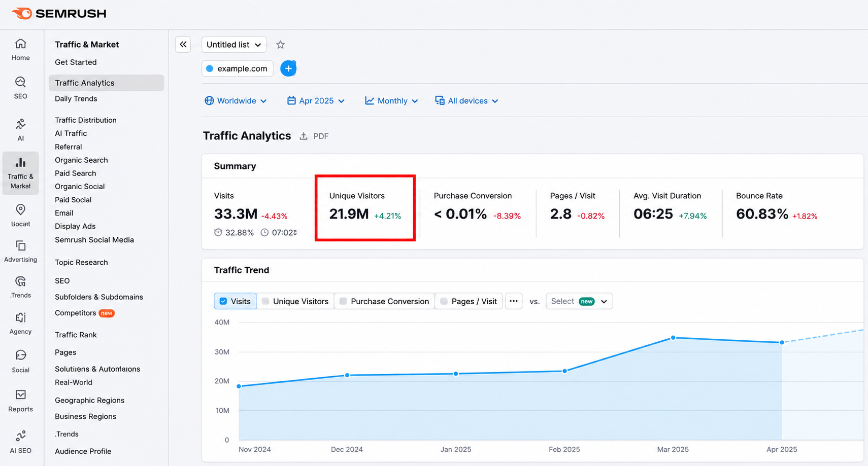Open Home in the sidebar
868x466 pixels.
[x=20, y=50]
